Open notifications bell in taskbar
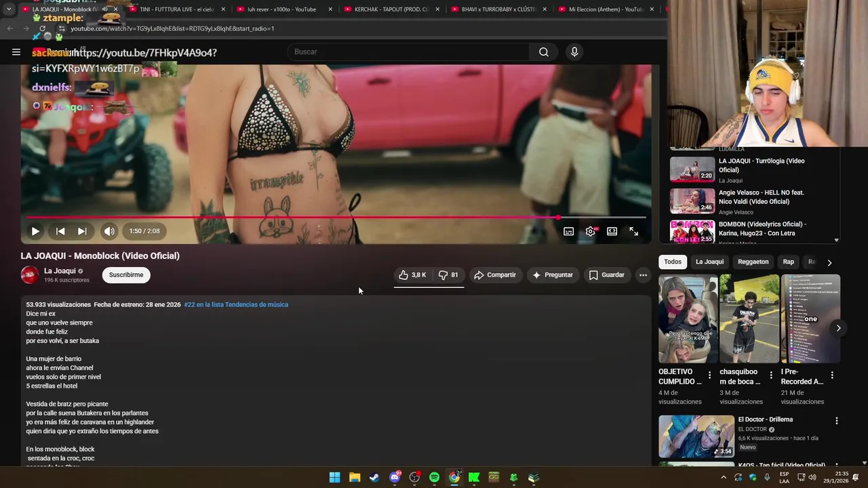Viewport: 868px width, 488px height. [x=856, y=477]
